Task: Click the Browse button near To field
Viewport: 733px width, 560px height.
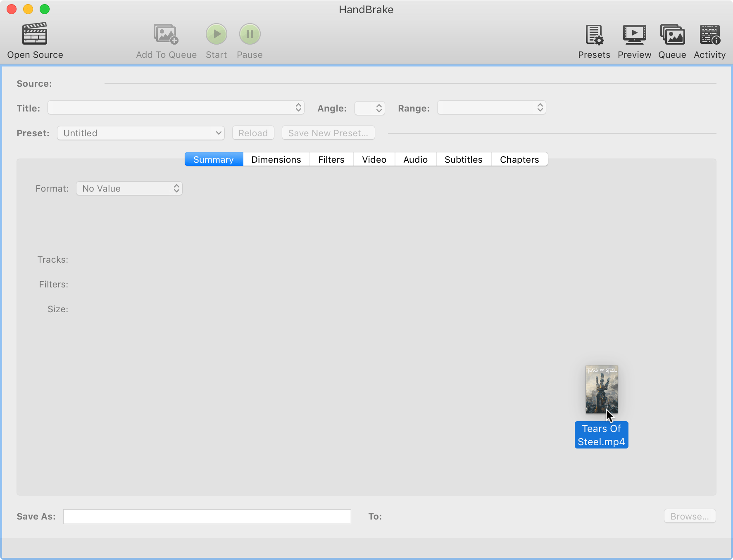Action: pos(689,516)
